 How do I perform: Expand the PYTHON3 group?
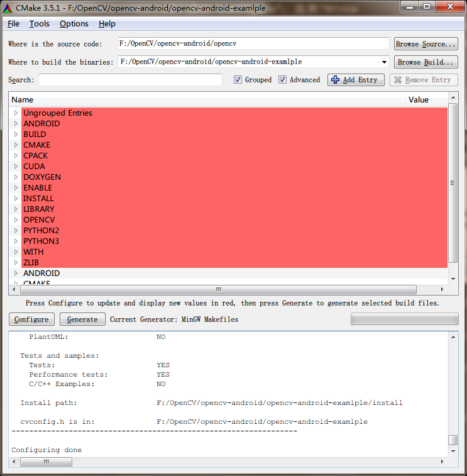[16, 241]
